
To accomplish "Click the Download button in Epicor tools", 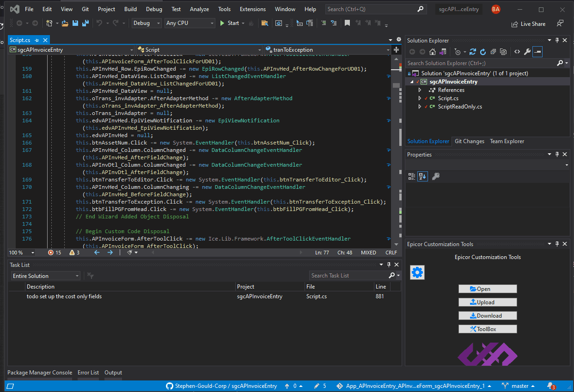I will coord(488,316).
